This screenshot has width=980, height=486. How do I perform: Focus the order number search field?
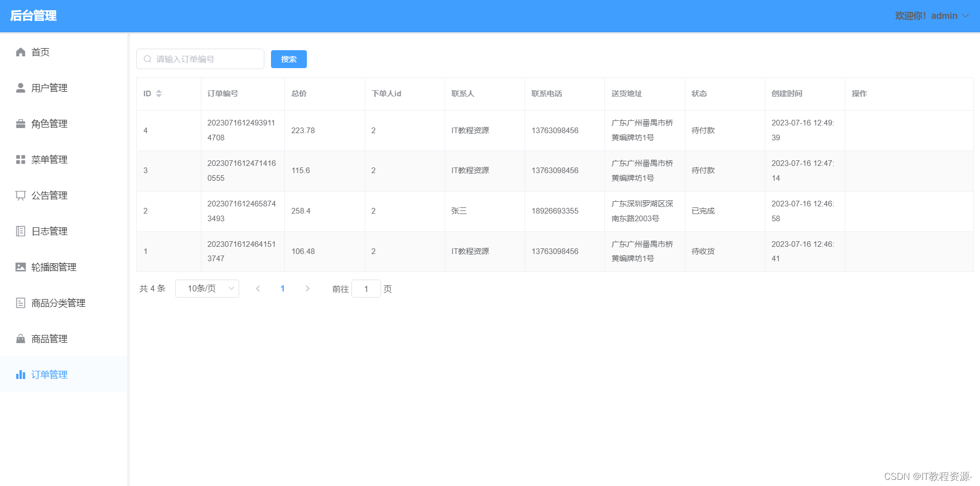[200, 59]
